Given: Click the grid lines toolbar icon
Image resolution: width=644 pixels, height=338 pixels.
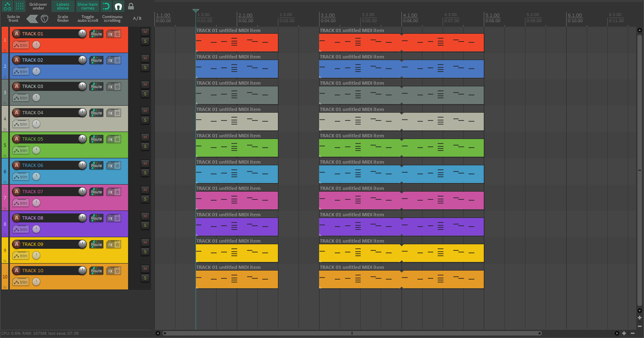Looking at the screenshot, I should [20, 6].
